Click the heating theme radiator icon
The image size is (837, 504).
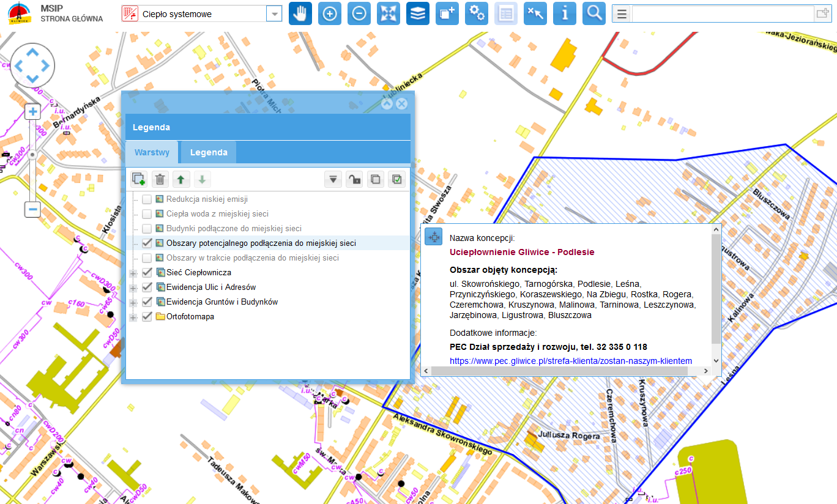tap(130, 13)
